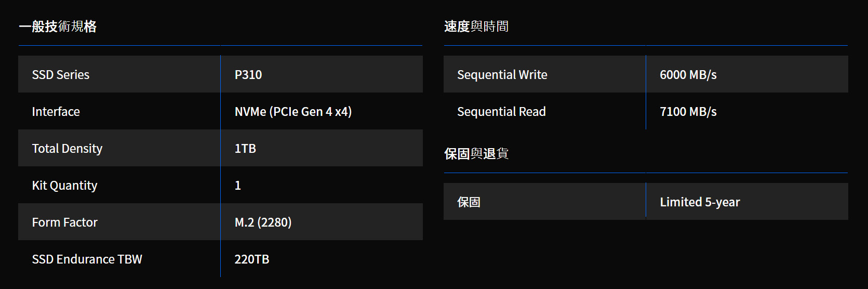This screenshot has height=289, width=868.
Task: Click the SSD Endurance TBW label
Action: [87, 259]
